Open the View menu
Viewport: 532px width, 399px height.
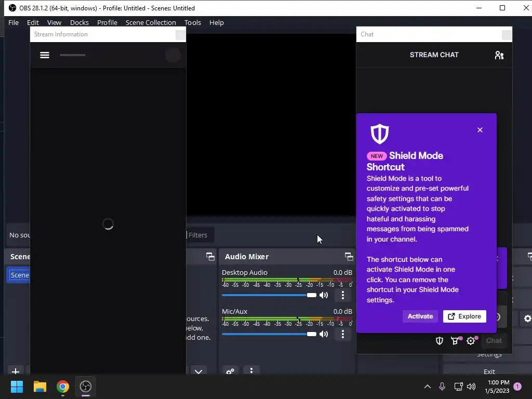(54, 22)
